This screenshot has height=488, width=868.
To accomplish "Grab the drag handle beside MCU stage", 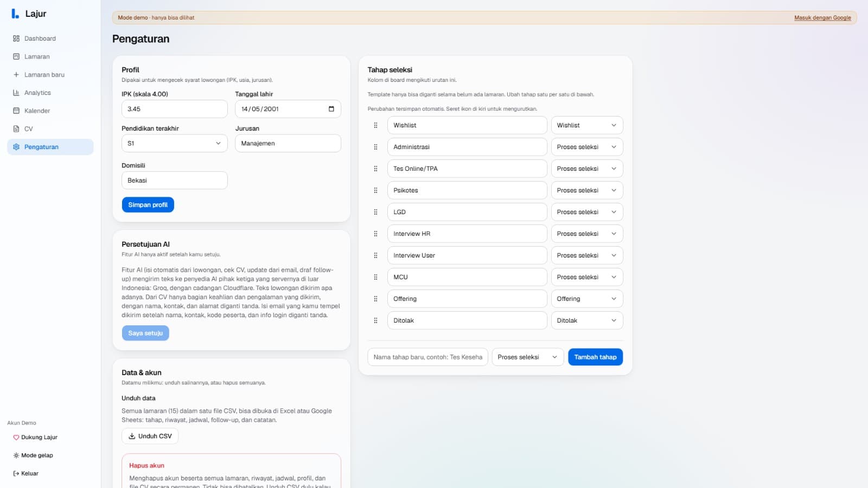I will pyautogui.click(x=375, y=277).
